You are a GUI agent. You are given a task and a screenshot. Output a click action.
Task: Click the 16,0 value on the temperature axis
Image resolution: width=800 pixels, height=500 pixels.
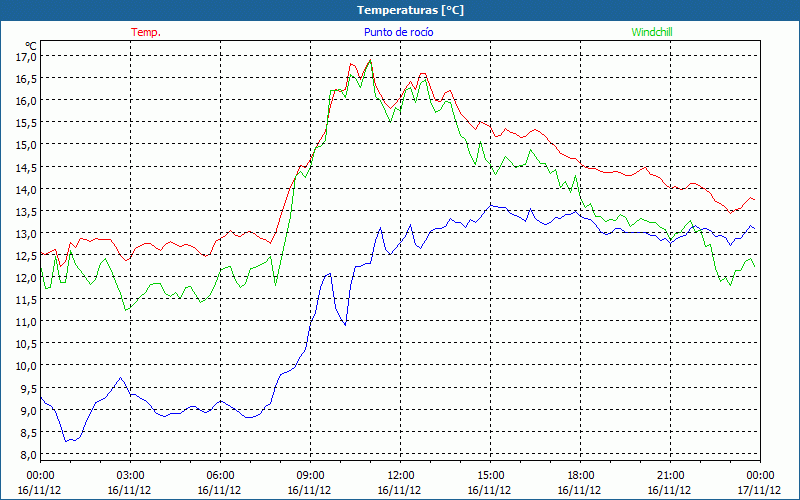pos(26,101)
